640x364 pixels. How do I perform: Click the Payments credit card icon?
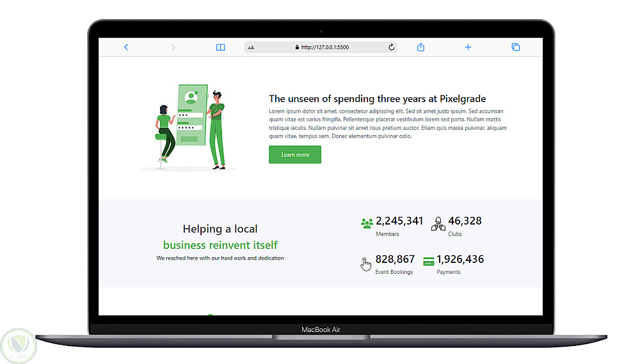(x=429, y=261)
